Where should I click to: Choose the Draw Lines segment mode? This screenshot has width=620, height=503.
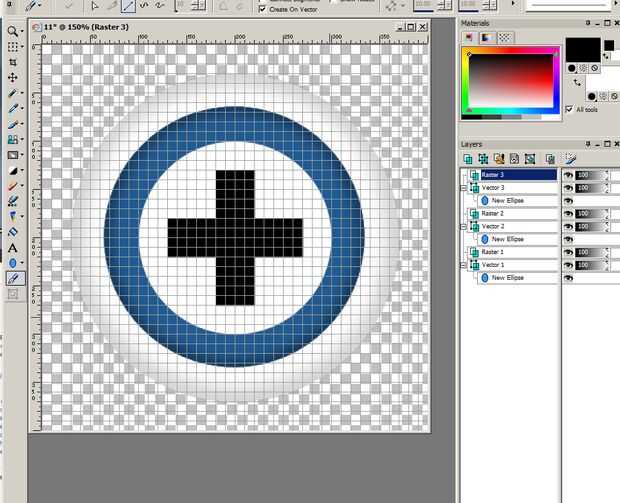(x=128, y=6)
